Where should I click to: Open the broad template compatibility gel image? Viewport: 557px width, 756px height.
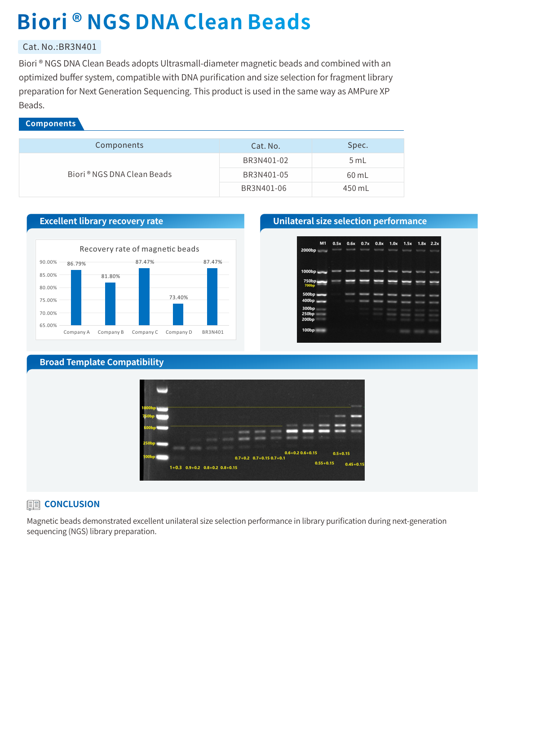(252, 430)
